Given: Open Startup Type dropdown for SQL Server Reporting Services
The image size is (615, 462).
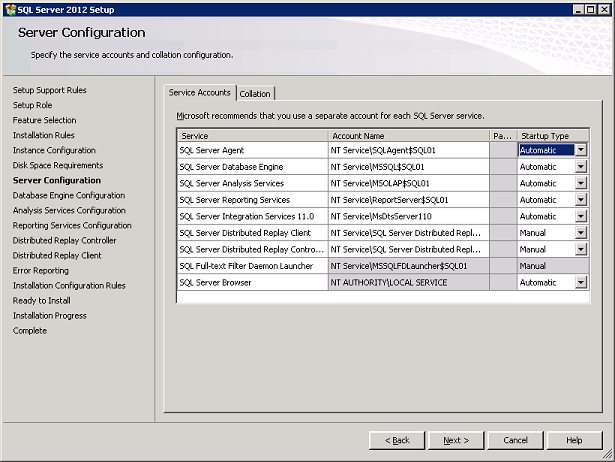Looking at the screenshot, I should pyautogui.click(x=581, y=200).
